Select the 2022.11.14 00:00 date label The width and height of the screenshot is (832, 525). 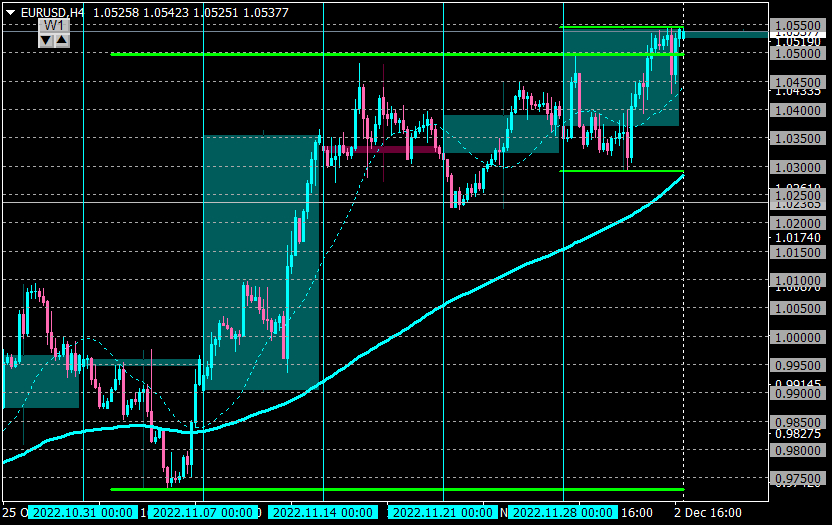(x=323, y=513)
